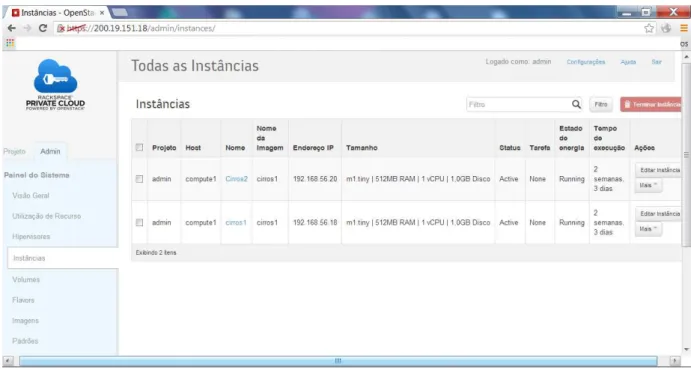Click the horizontal scrollbar right arrow
Screen dimensions: 691x370
(674, 361)
